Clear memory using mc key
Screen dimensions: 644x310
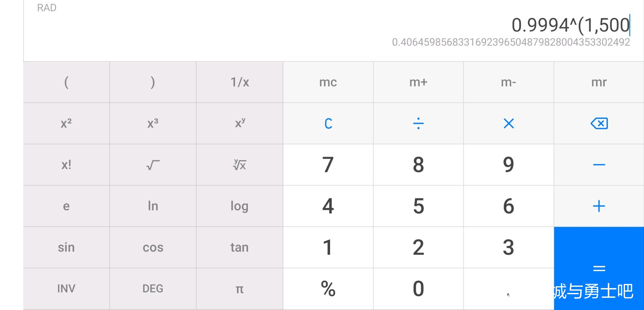328,82
